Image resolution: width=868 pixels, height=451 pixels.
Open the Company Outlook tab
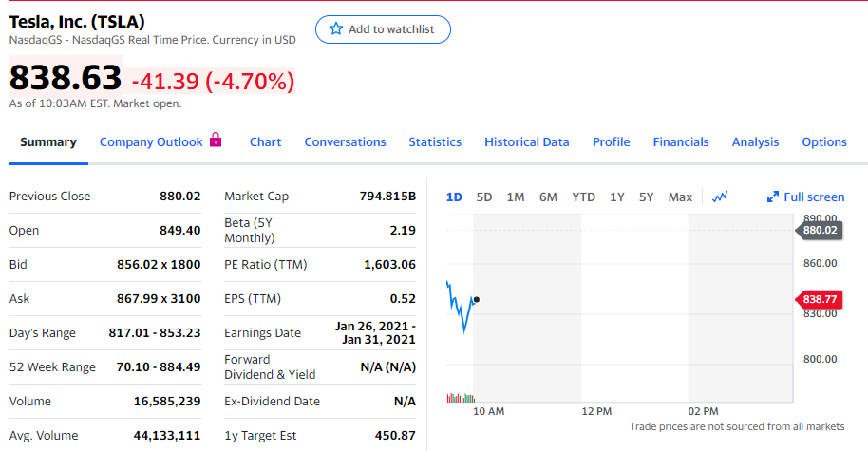pyautogui.click(x=151, y=142)
